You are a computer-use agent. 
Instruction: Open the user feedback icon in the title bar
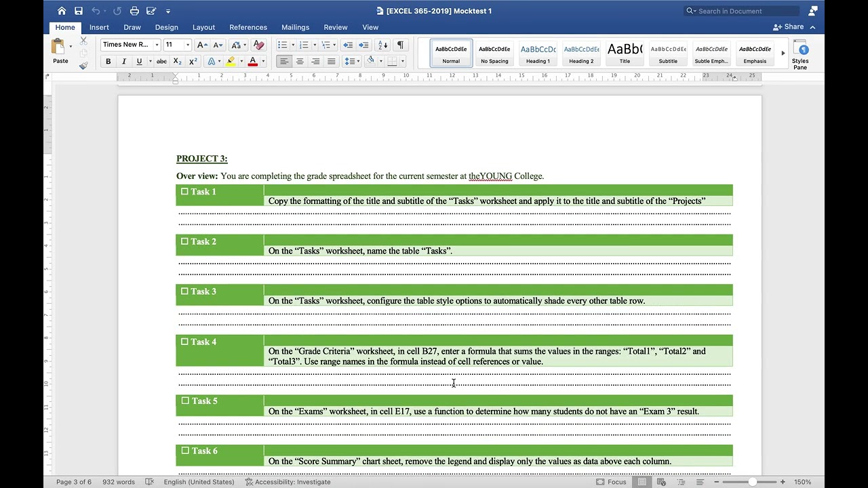[x=813, y=11]
